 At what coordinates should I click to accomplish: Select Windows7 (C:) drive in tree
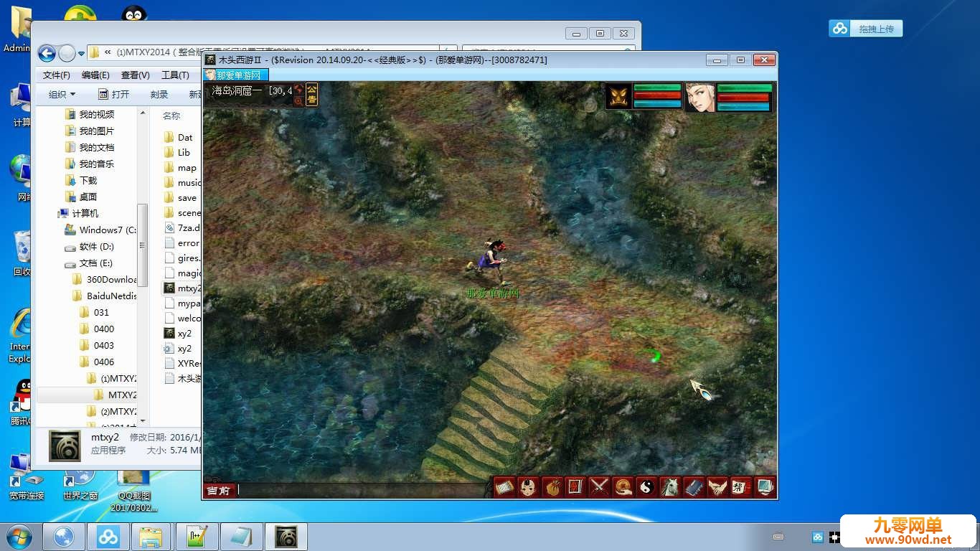pos(100,230)
